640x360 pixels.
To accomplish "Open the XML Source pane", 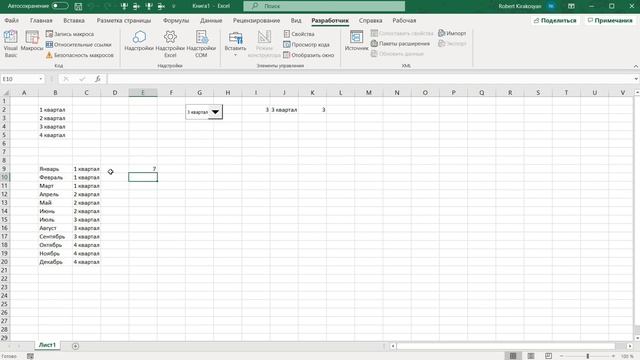I will click(x=356, y=41).
